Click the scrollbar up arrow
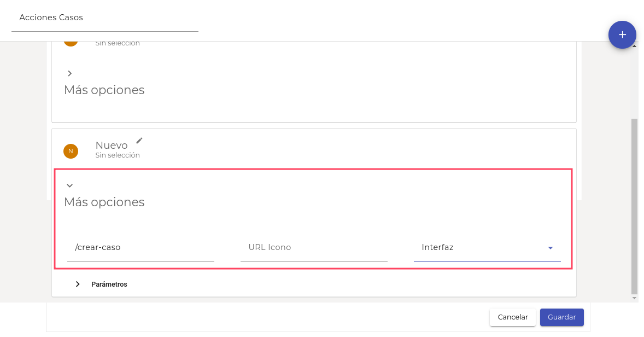Viewport: 644px width, 337px height. [x=634, y=46]
